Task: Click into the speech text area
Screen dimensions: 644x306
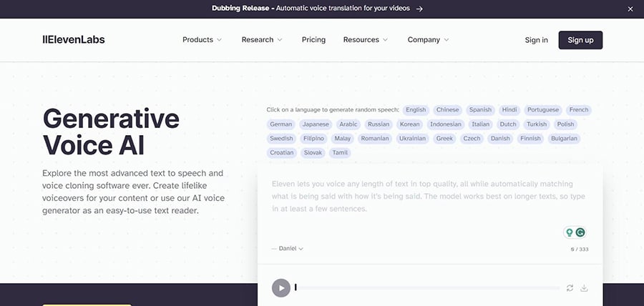Action: (429, 197)
